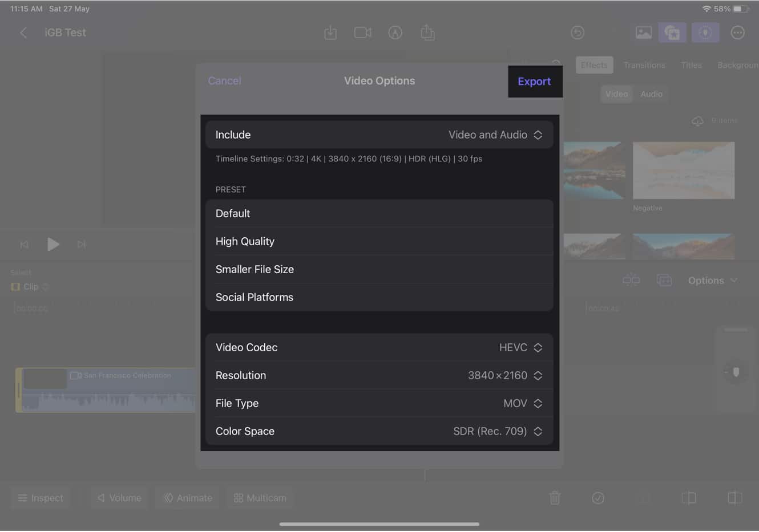Tap the iGB Test project title
The image size is (759, 532).
click(x=65, y=33)
